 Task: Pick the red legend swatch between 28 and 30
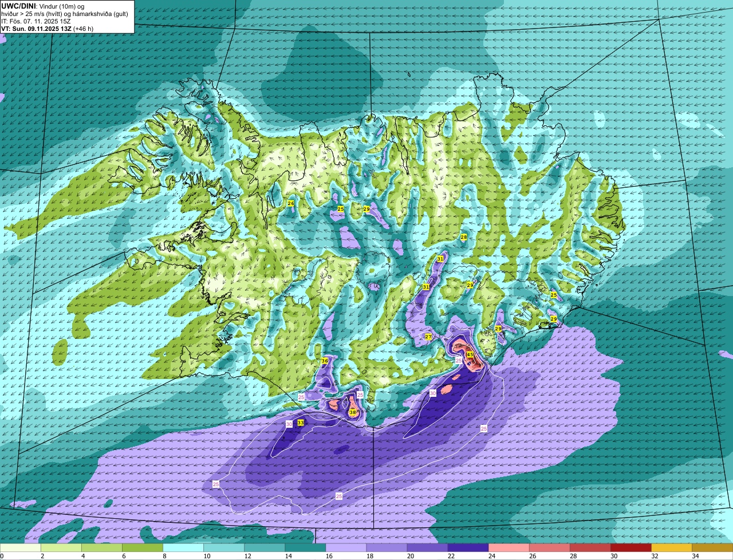click(590, 548)
